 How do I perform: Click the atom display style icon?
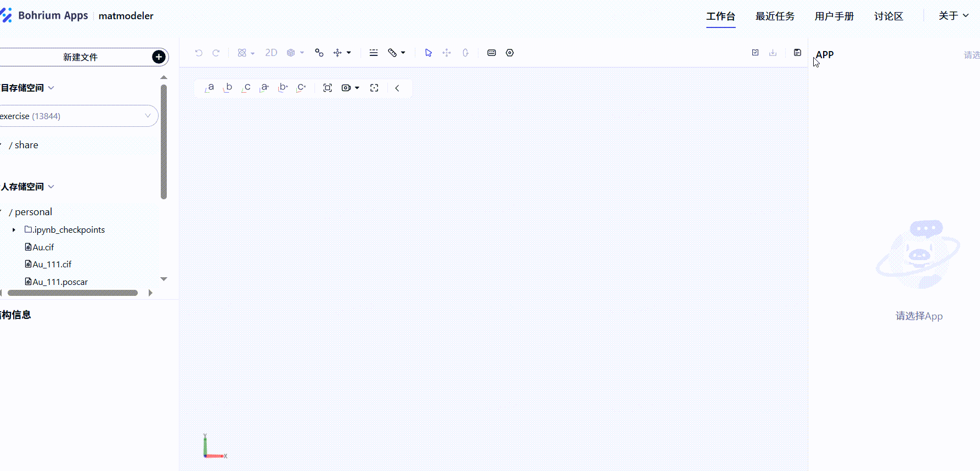tap(242, 53)
